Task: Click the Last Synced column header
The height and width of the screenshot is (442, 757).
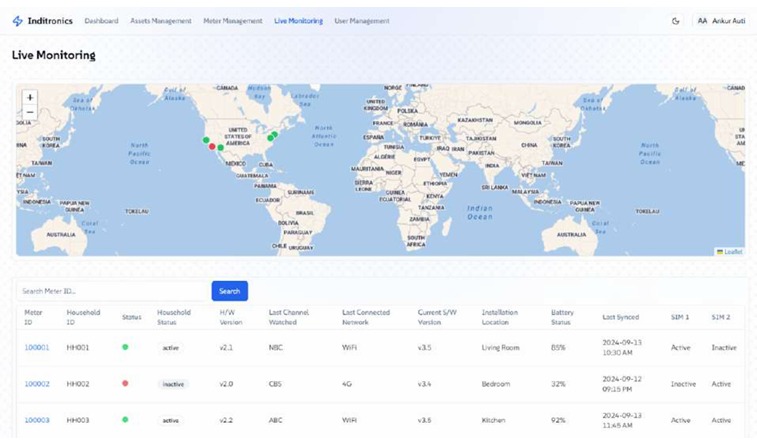Action: (620, 317)
